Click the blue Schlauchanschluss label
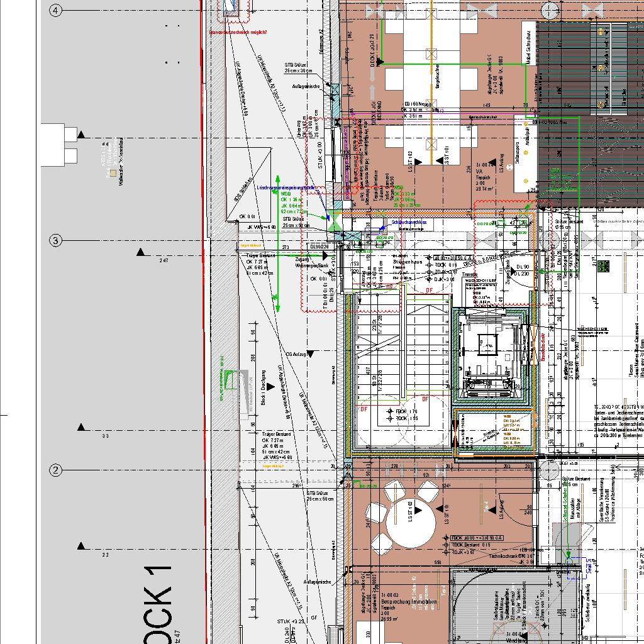This screenshot has width=644, height=644. click(x=408, y=222)
